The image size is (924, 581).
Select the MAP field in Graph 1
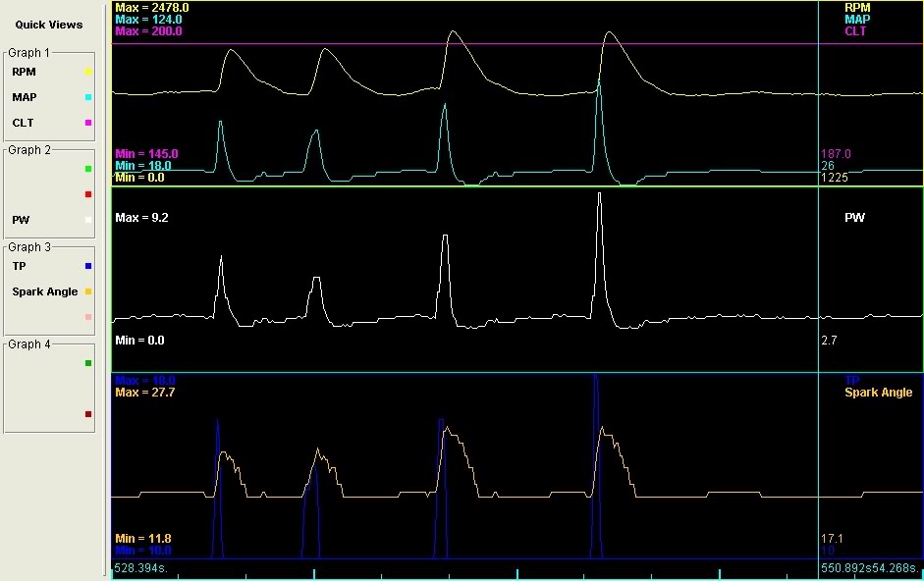click(x=25, y=97)
